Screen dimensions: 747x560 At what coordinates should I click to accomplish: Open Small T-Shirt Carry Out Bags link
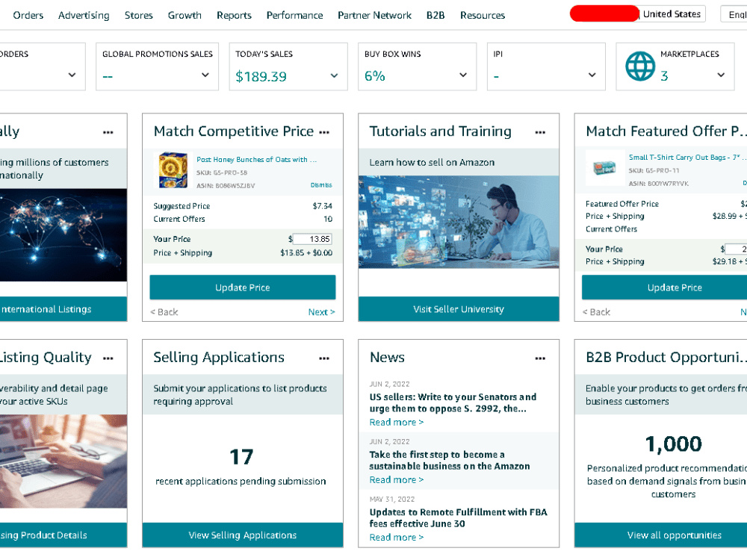tap(687, 157)
